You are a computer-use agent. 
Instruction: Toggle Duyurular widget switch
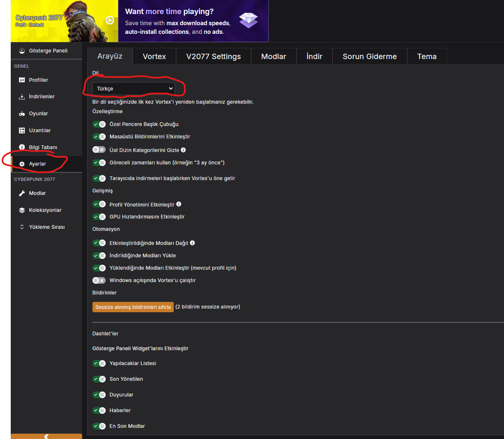[99, 395]
